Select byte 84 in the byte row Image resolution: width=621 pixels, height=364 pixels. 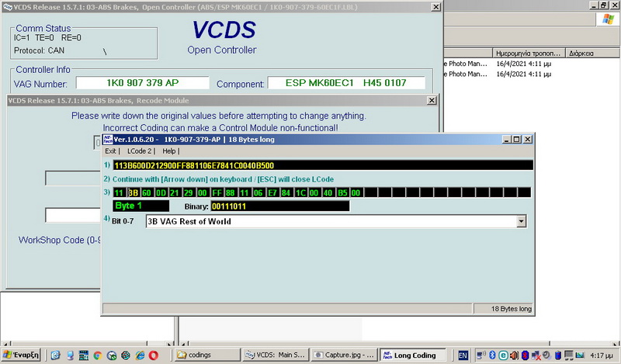click(286, 193)
